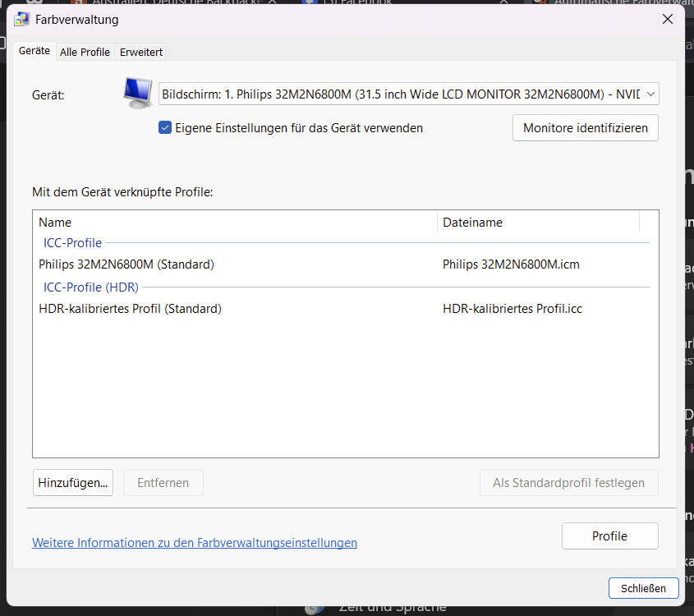Image resolution: width=694 pixels, height=616 pixels.
Task: Open the Erweitert tab
Action: (140, 52)
